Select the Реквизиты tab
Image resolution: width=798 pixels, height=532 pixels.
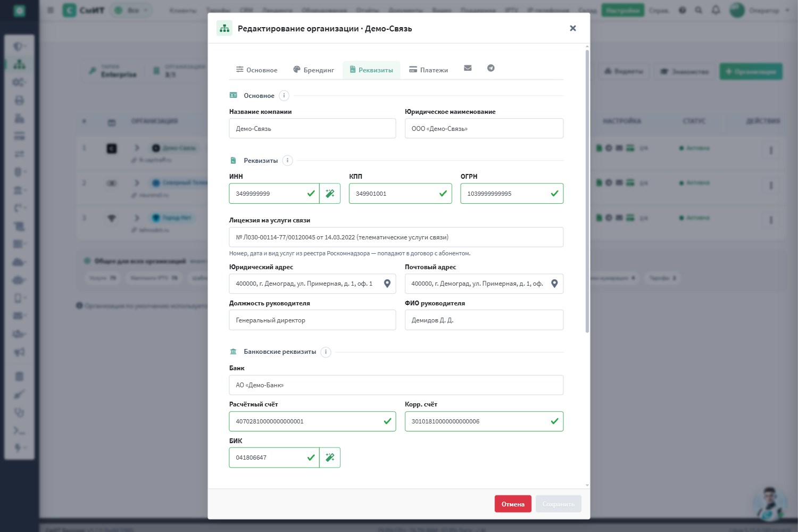371,70
